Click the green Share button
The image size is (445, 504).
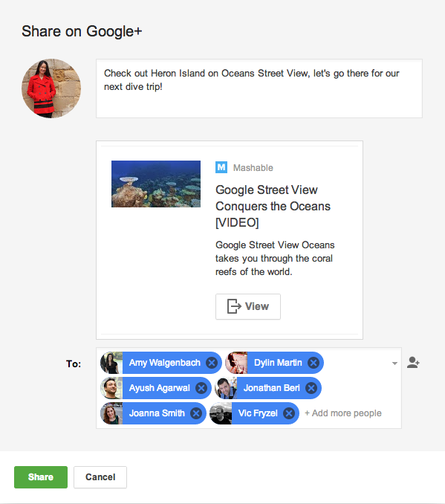[41, 477]
